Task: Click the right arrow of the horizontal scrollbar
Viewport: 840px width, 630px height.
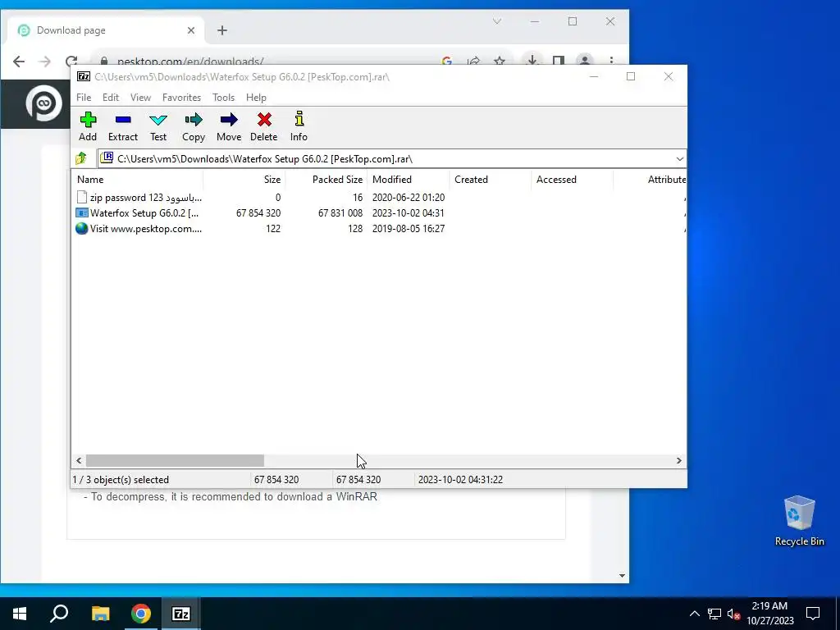Action: click(x=678, y=461)
